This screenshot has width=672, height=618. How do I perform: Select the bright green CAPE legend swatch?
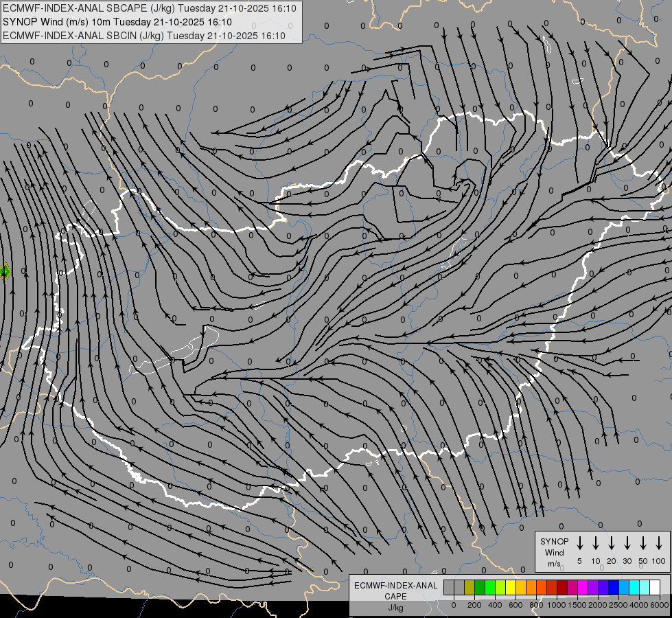coord(490,587)
